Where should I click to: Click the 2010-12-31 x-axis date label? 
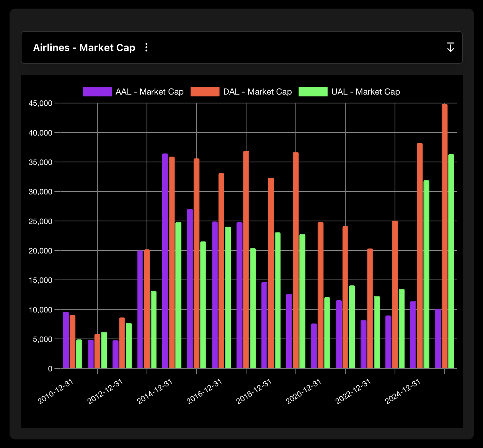tap(55, 391)
